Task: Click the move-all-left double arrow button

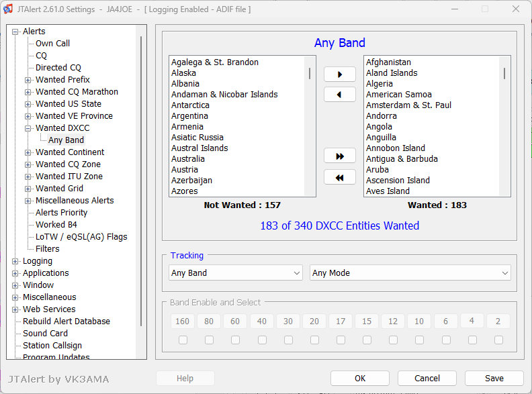Action: pos(340,177)
